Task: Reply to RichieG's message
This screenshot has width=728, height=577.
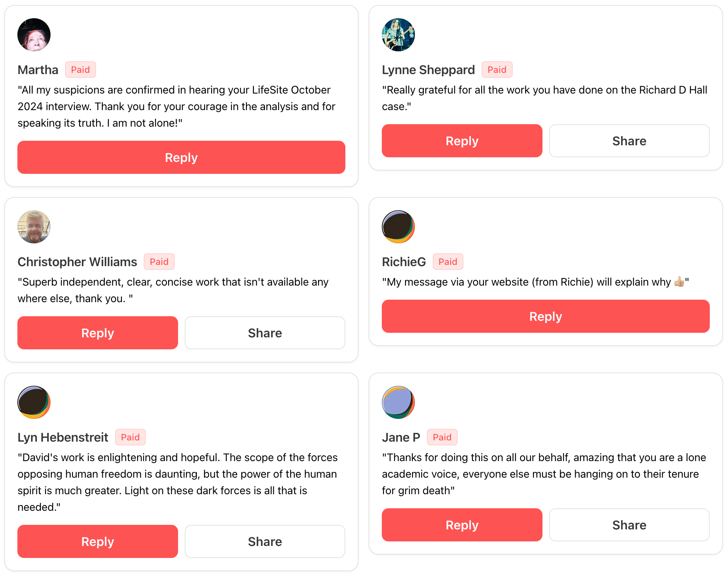Action: pyautogui.click(x=545, y=316)
